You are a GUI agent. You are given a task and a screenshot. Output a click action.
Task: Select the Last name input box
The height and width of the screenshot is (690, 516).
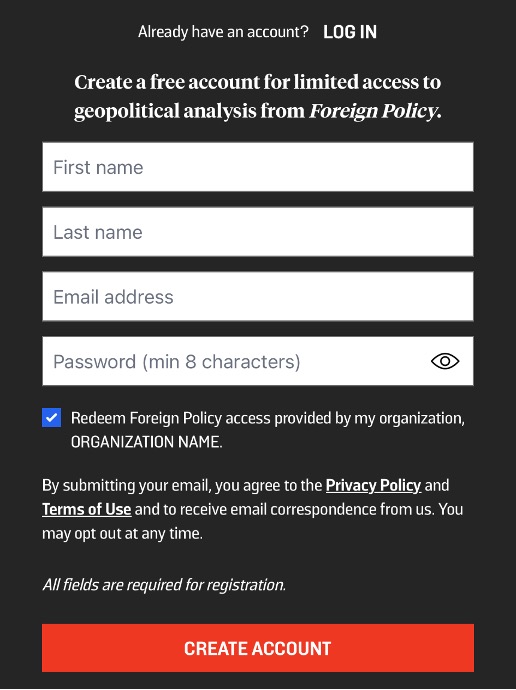pos(258,231)
